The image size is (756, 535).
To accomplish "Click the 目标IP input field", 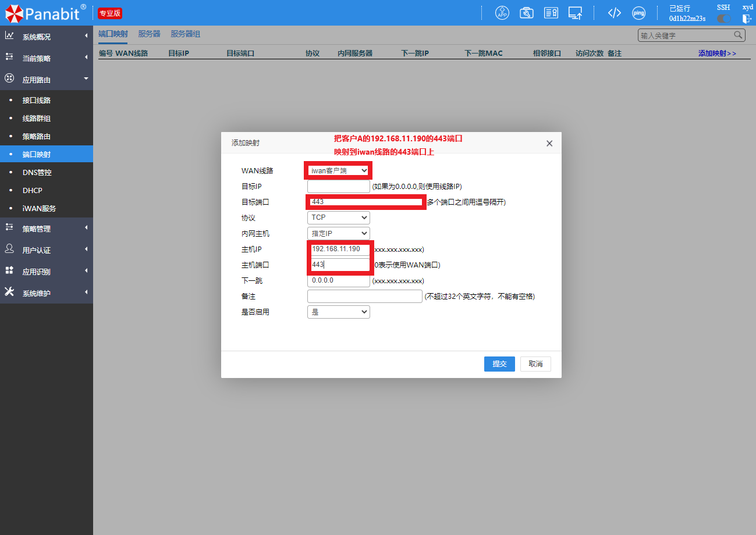I will coord(338,186).
